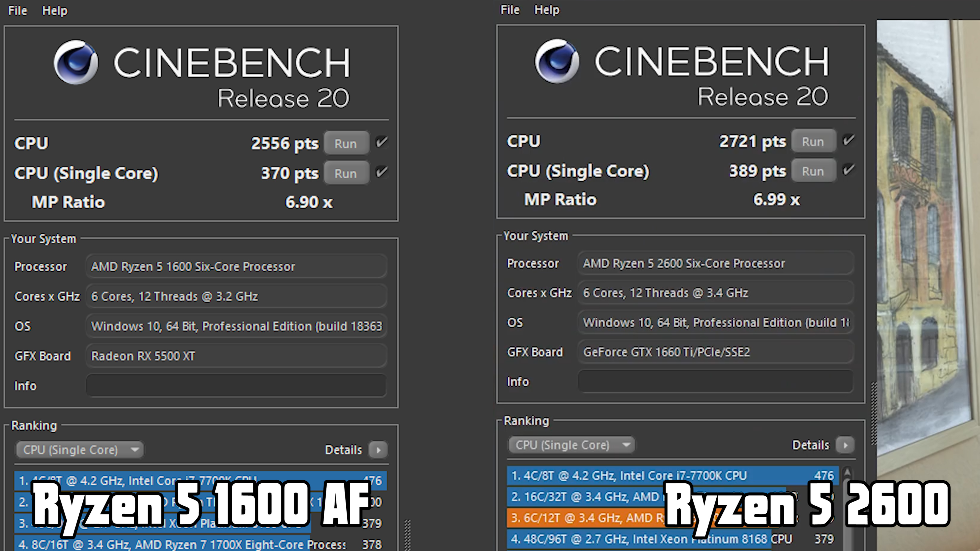Toggle the CPU test checkbox next to 2721 pts
Screen dimensions: 980x551
point(849,140)
